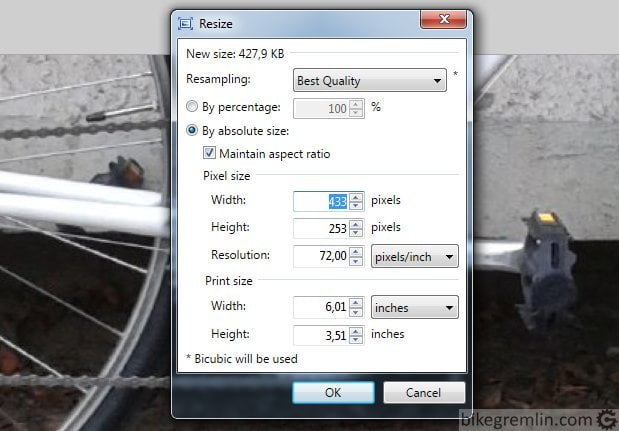
Task: Click the '* Bicubic will be used' note
Action: pos(242,359)
